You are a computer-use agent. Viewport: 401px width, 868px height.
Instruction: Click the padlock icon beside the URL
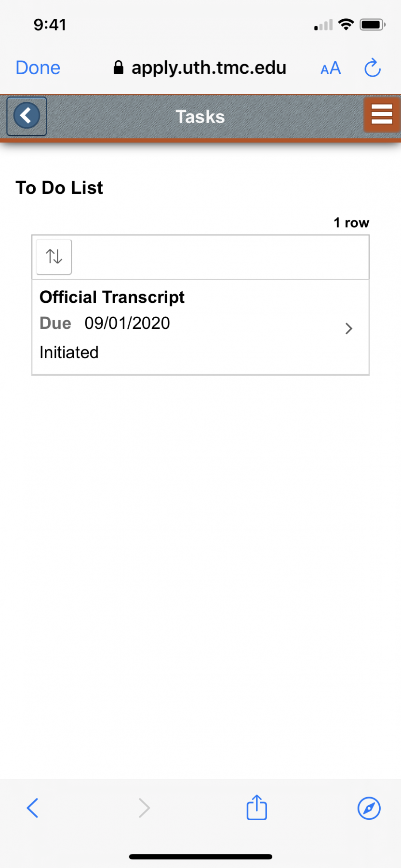pyautogui.click(x=119, y=68)
